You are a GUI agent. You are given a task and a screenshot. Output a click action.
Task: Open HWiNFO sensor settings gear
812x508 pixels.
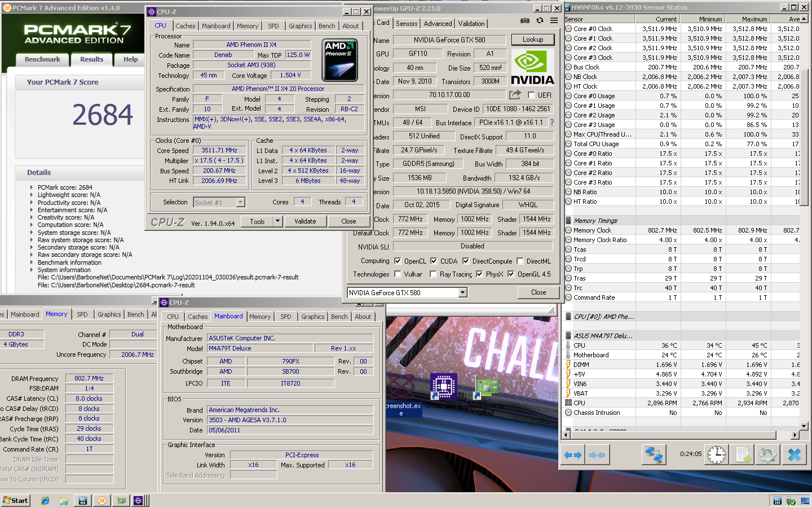tap(767, 455)
